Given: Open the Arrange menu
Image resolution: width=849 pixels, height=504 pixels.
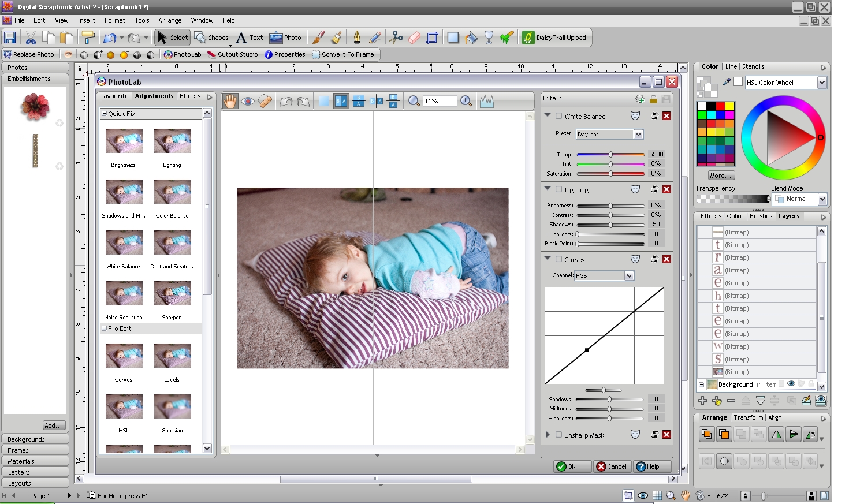Looking at the screenshot, I should [x=169, y=20].
